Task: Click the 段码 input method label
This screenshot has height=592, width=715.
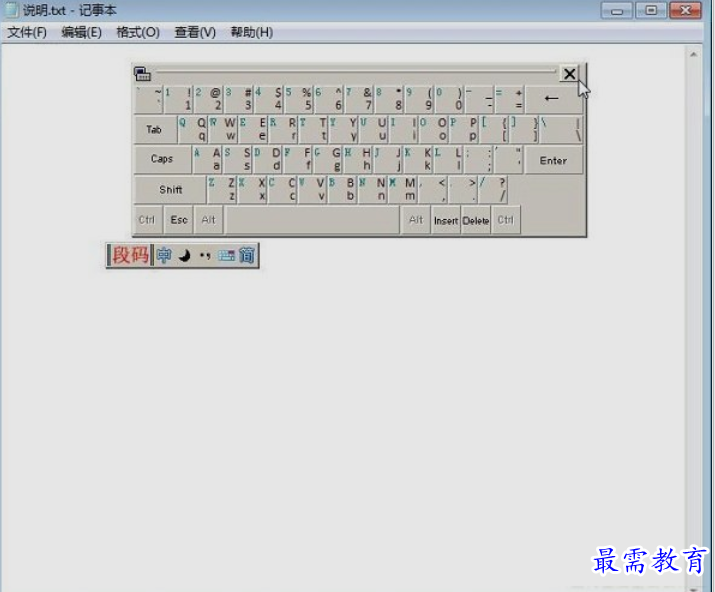Action: click(x=130, y=255)
